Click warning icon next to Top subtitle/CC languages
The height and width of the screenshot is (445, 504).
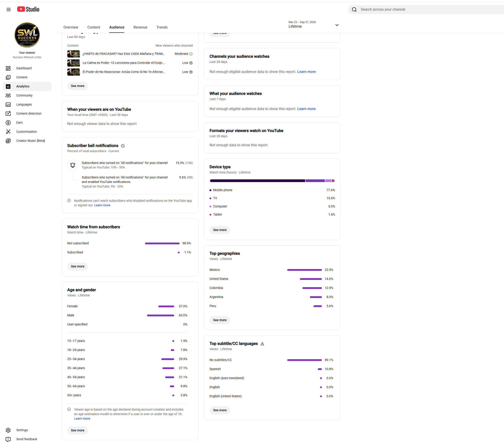(x=262, y=344)
